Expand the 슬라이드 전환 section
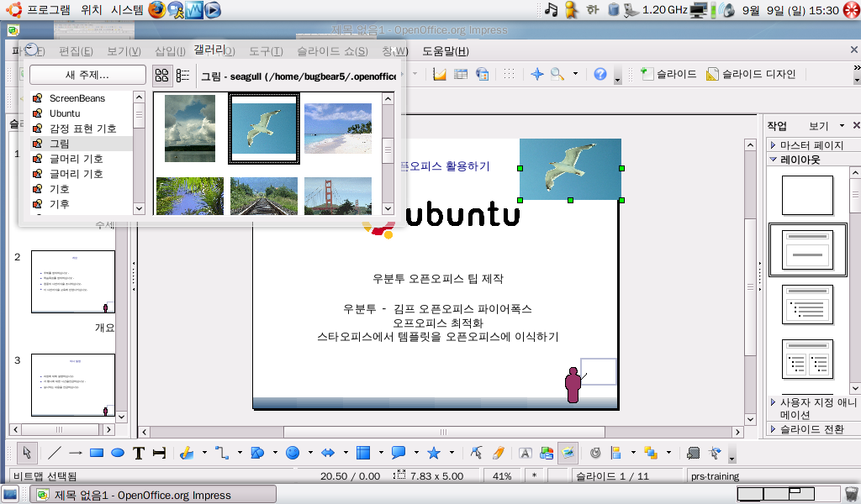861x504 pixels. coord(774,429)
